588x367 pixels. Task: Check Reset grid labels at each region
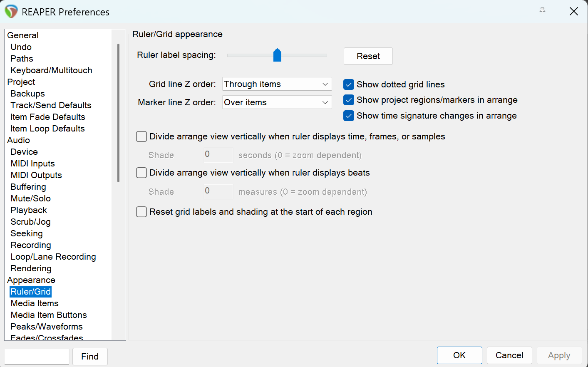coord(141,212)
